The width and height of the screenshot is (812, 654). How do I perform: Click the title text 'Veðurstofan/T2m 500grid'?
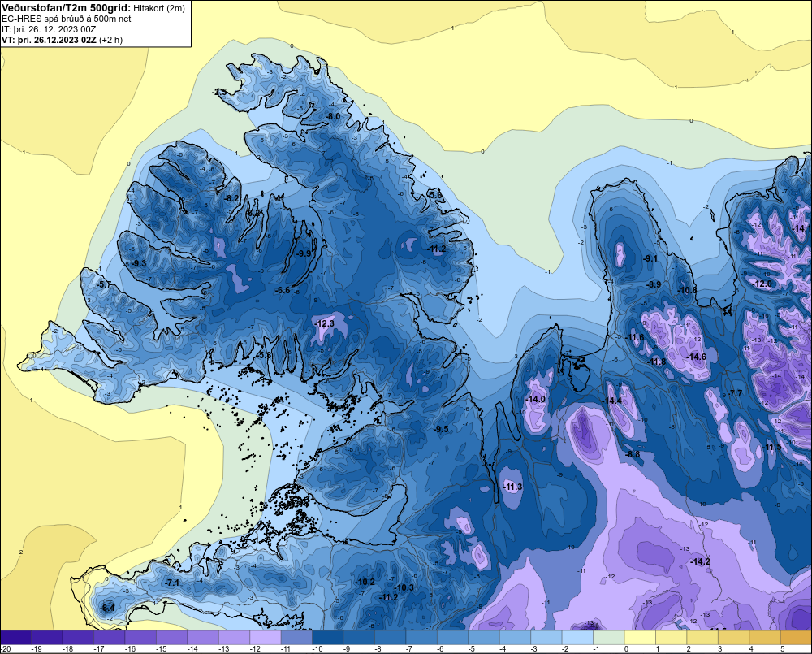click(66, 8)
